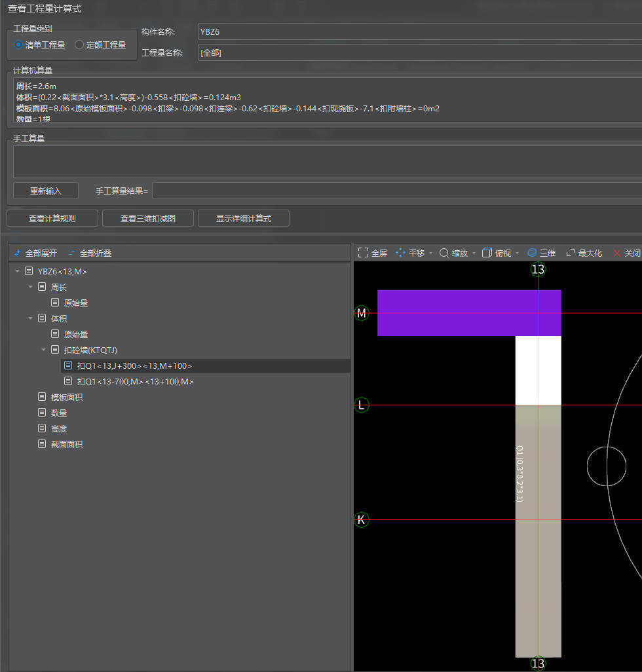The image size is (642, 672).
Task: Click the 高度 row icon
Action: coord(41,428)
